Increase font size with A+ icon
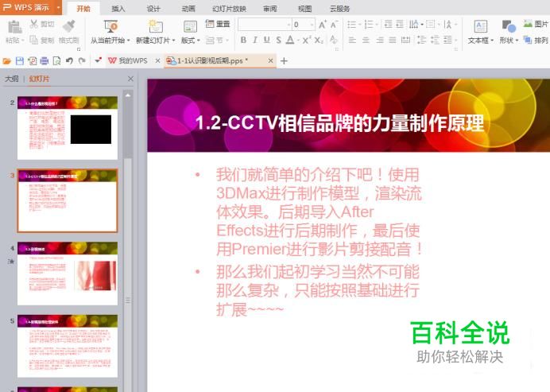 [x=322, y=25]
